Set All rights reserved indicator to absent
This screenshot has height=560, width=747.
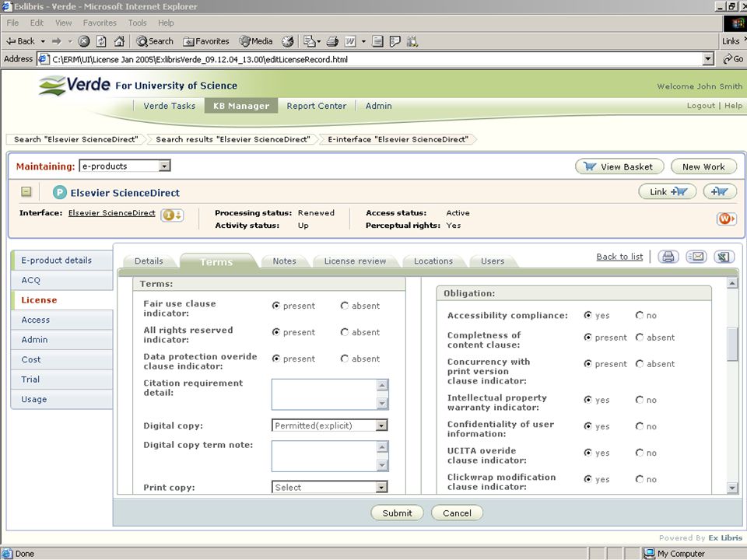pos(345,332)
